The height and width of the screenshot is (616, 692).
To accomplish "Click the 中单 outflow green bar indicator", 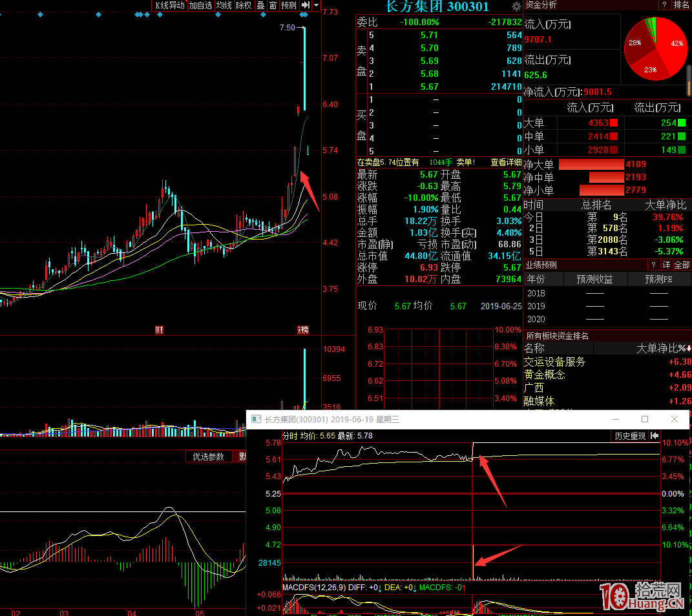I will (x=682, y=136).
